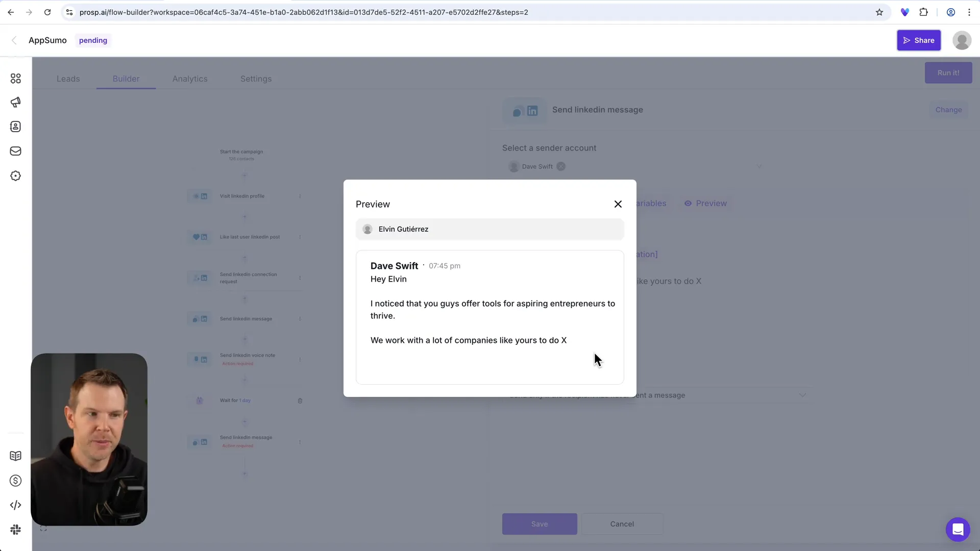Click the Variables link
This screenshot has width=980, height=551.
click(651, 203)
